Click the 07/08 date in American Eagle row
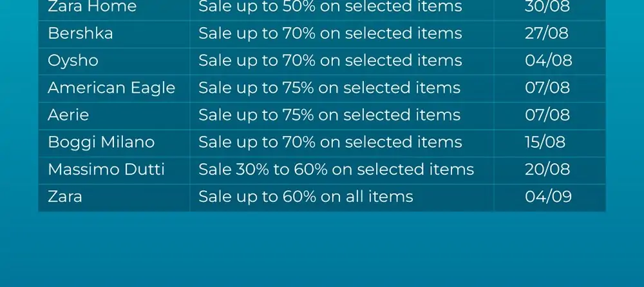Viewport: 644px width, 287px height. (x=547, y=88)
